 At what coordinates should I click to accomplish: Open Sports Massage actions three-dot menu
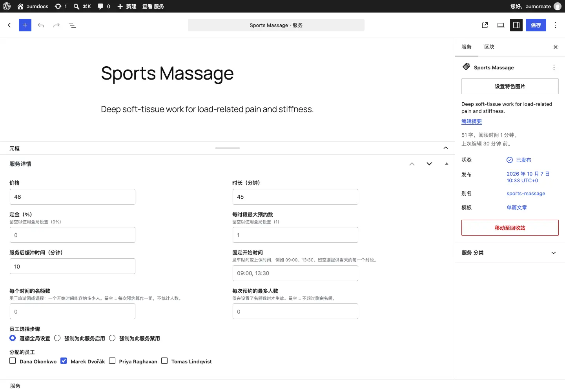click(x=554, y=67)
